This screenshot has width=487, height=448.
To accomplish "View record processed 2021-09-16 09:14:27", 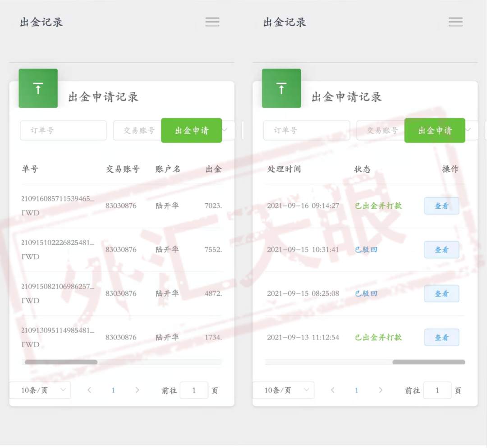I will coord(441,206).
